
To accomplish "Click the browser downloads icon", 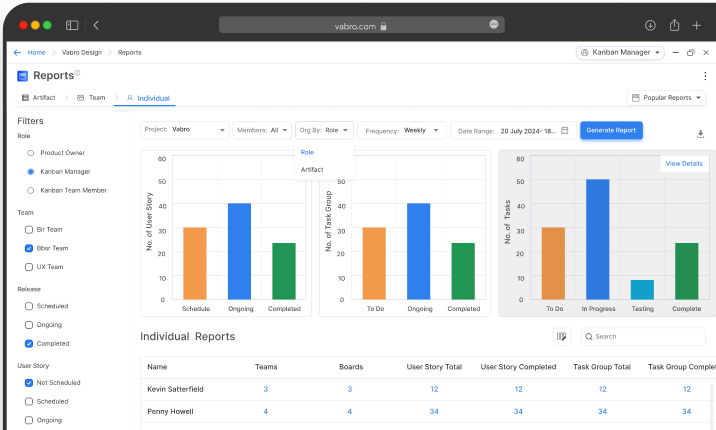I will pos(650,25).
